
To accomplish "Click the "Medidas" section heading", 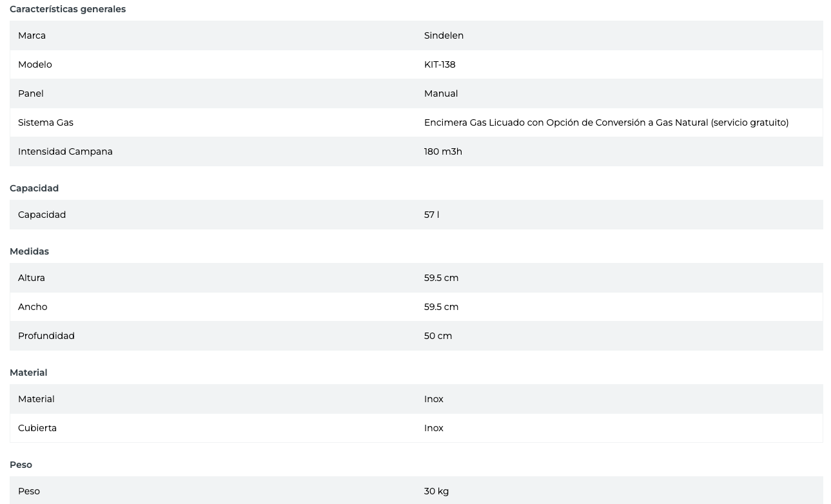I will (29, 251).
